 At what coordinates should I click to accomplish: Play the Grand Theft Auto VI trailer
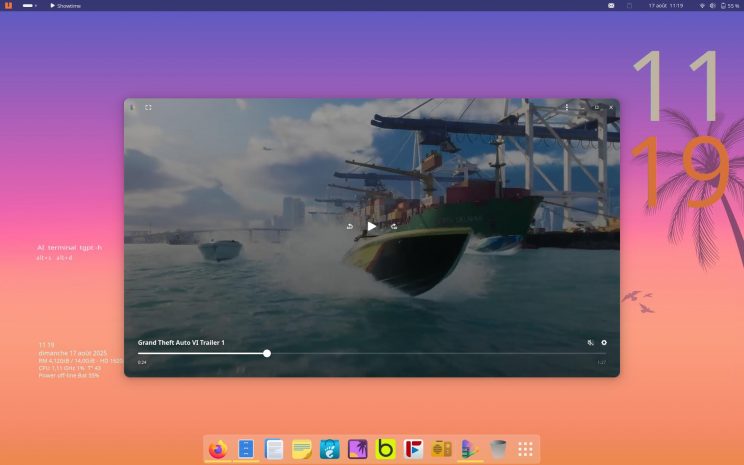click(x=372, y=226)
